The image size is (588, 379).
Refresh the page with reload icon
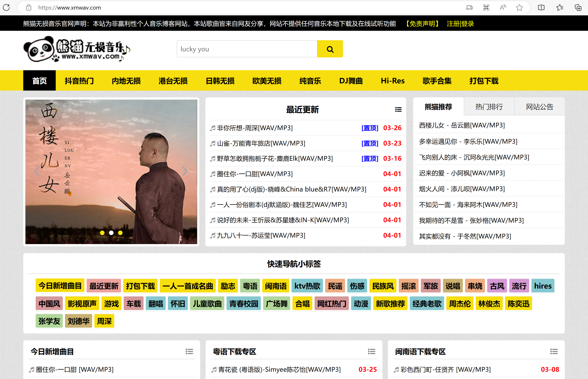pyautogui.click(x=7, y=7)
